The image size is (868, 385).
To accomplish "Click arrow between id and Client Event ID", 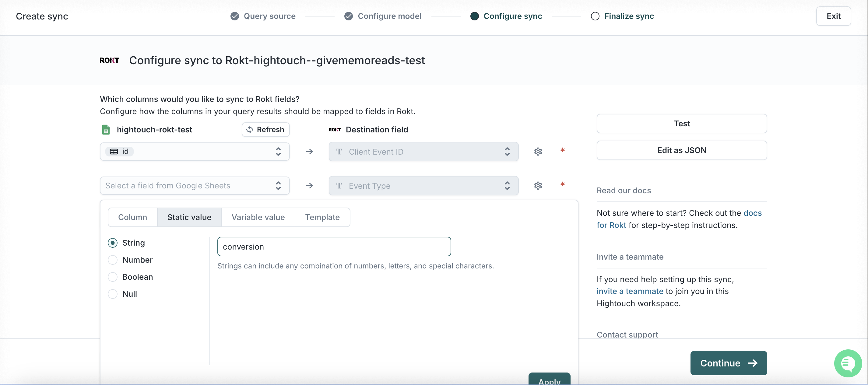I will point(309,152).
